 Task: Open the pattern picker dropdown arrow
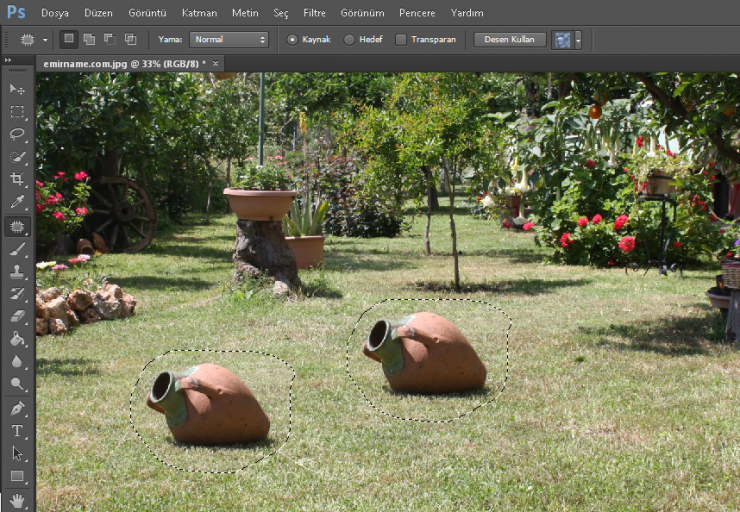click(x=578, y=40)
